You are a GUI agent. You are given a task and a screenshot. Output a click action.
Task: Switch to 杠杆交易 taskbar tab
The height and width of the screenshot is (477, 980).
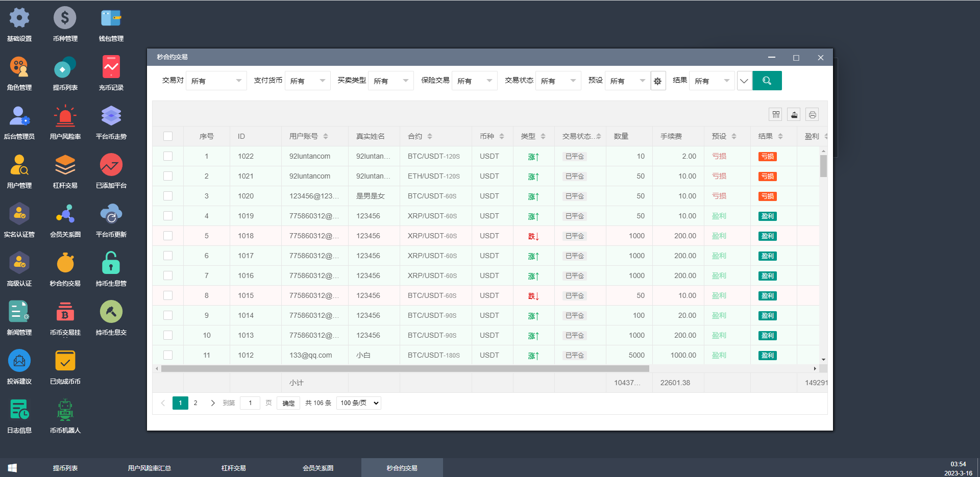click(x=234, y=468)
